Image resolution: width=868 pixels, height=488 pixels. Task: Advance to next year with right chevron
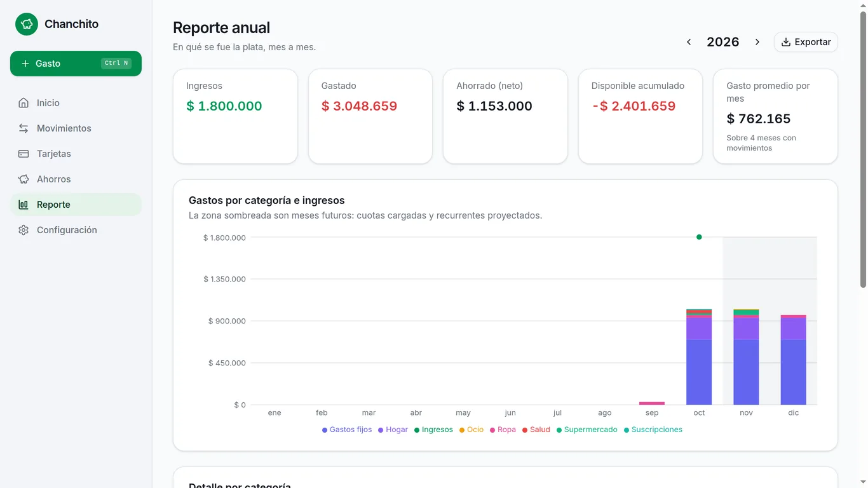(757, 42)
